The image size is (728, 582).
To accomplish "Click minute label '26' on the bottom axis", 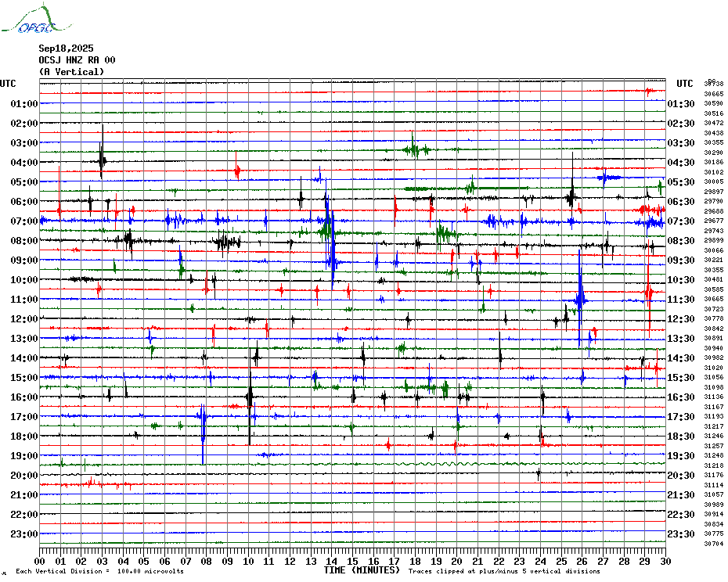I will pos(582,562).
